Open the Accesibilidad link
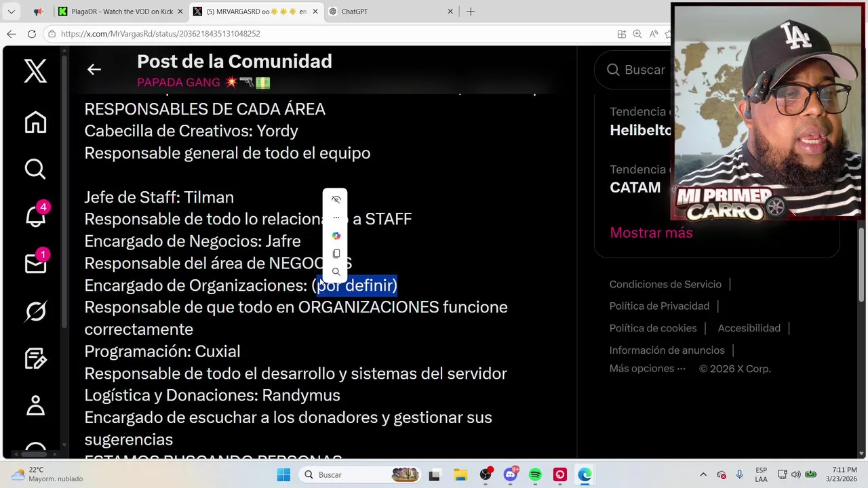 tap(749, 328)
